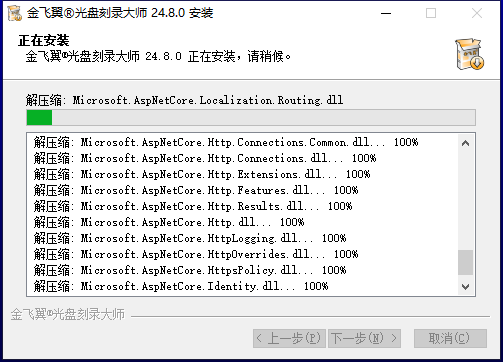Click the installer icon in title bar

coord(15,13)
